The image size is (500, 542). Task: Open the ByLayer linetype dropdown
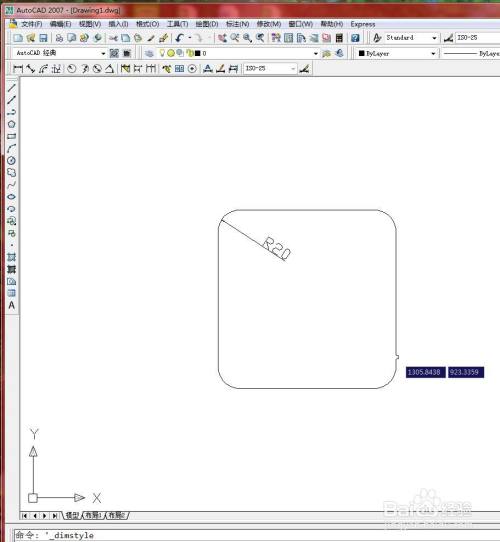click(x=471, y=54)
